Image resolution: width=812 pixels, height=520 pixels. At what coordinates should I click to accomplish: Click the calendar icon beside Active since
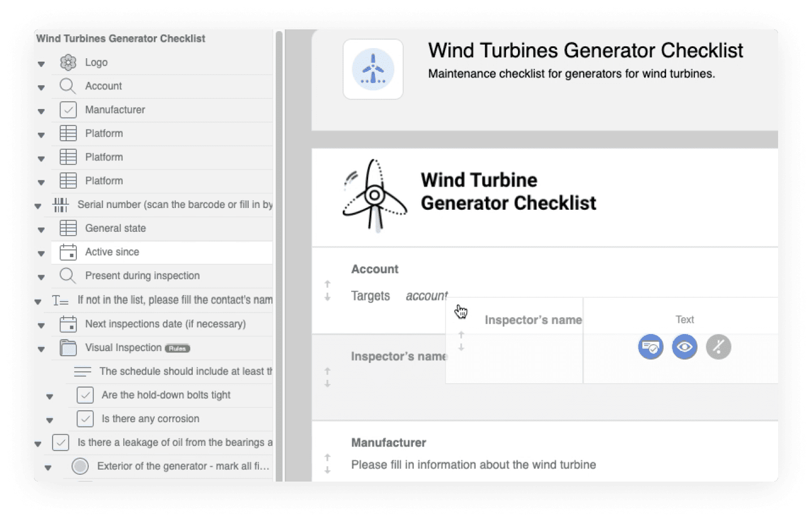(x=68, y=252)
